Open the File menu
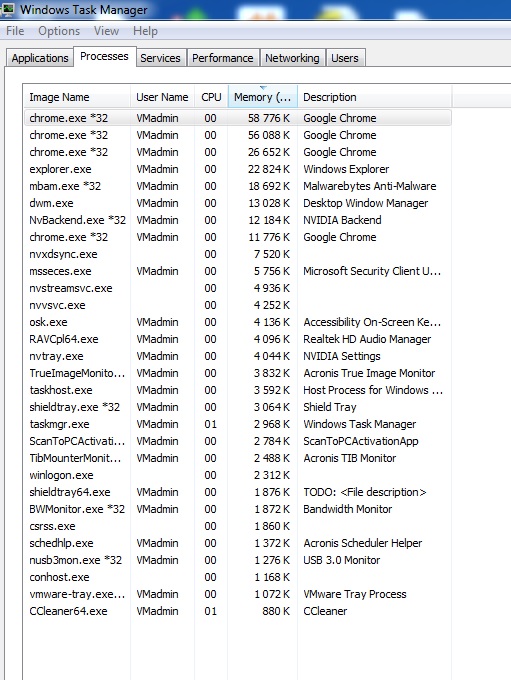The image size is (511, 680). coord(15,31)
